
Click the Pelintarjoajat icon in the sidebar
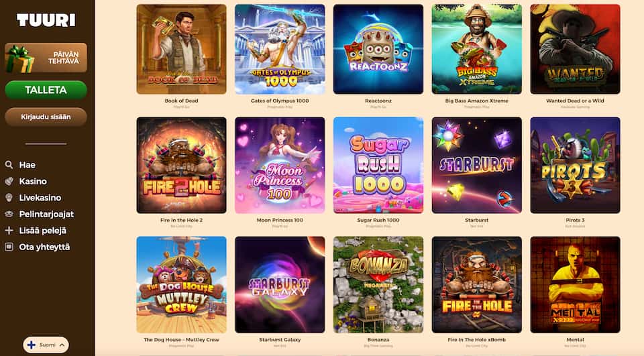coord(9,214)
